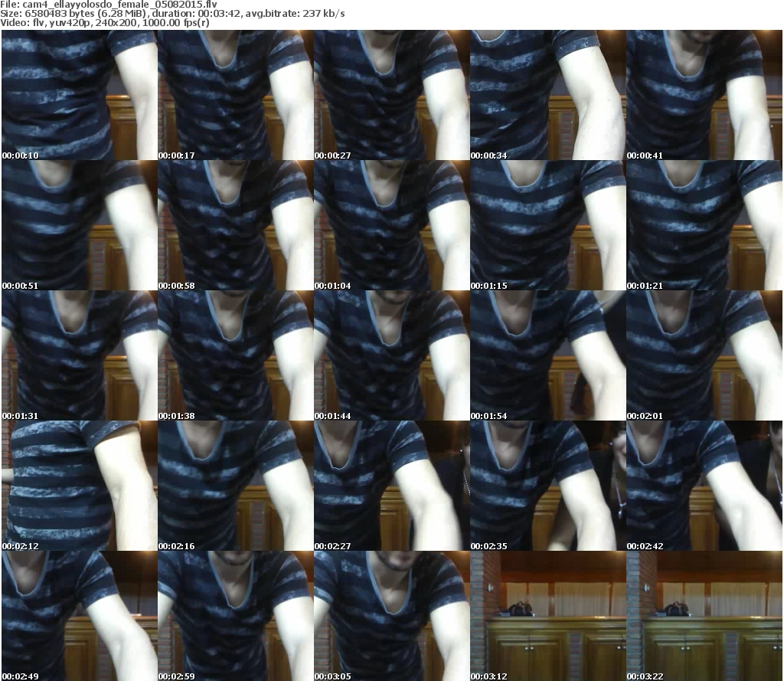Open the thumbnail frame at 00:01:15
This screenshot has height=681, width=784.
(548, 225)
